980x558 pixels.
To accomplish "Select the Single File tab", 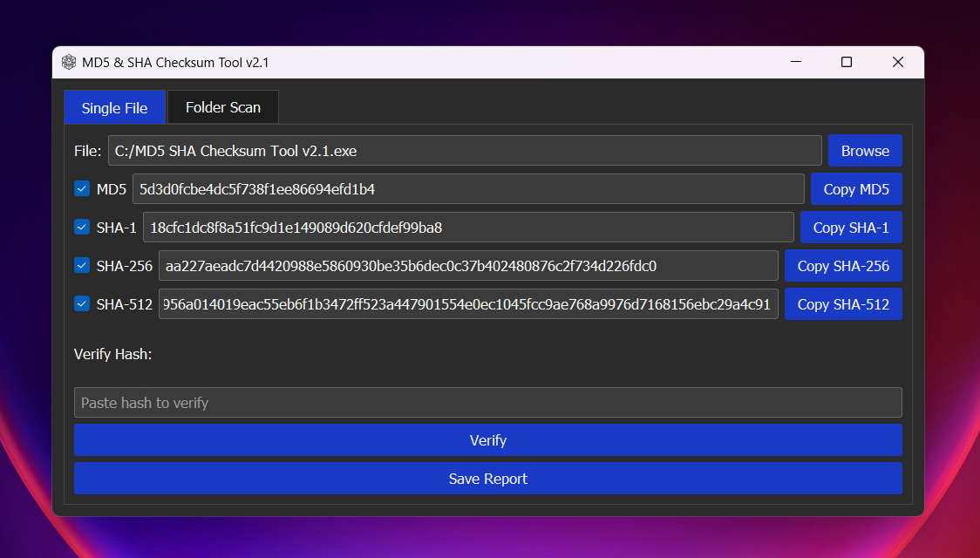I will (114, 108).
